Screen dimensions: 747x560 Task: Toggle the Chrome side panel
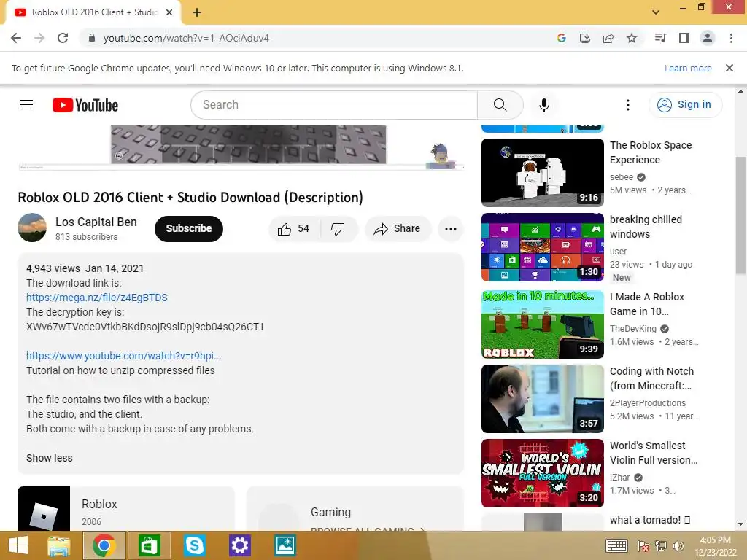[684, 38]
